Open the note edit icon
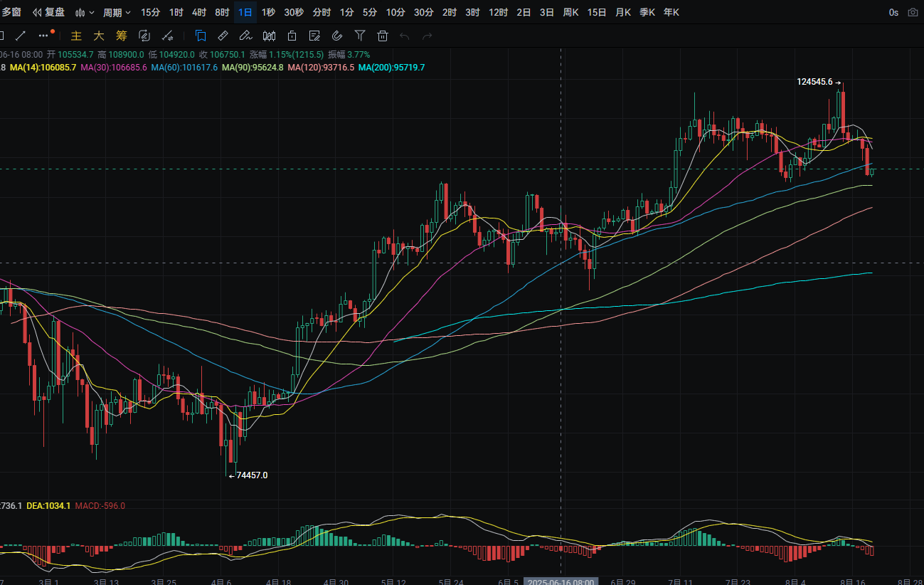The height and width of the screenshot is (585, 924). coord(314,36)
